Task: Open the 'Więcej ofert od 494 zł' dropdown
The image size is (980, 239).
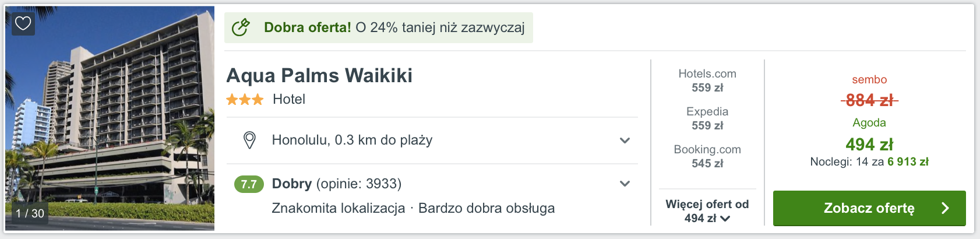Action: coord(707,211)
